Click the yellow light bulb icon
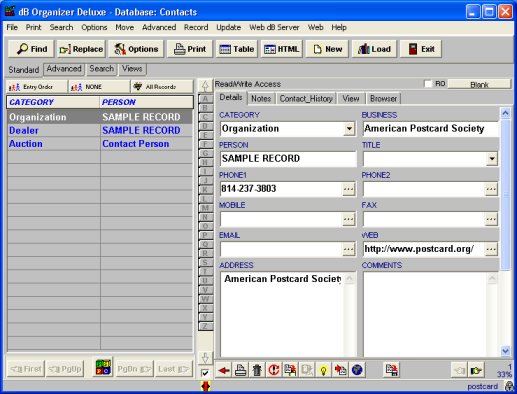 323,370
